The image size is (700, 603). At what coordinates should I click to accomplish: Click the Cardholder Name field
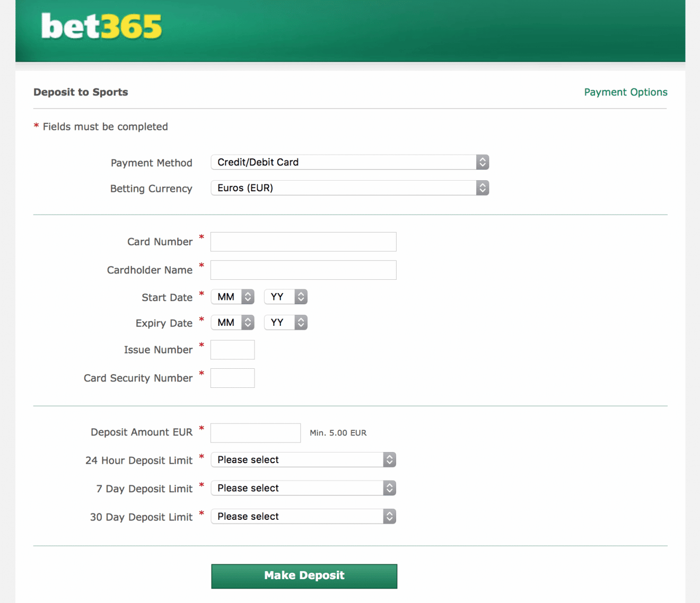point(303,270)
